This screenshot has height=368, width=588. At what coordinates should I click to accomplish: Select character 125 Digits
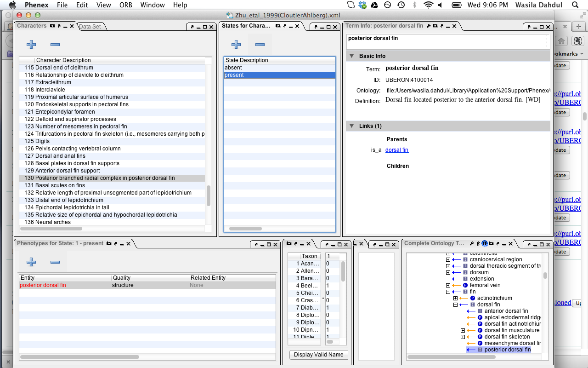coord(112,141)
